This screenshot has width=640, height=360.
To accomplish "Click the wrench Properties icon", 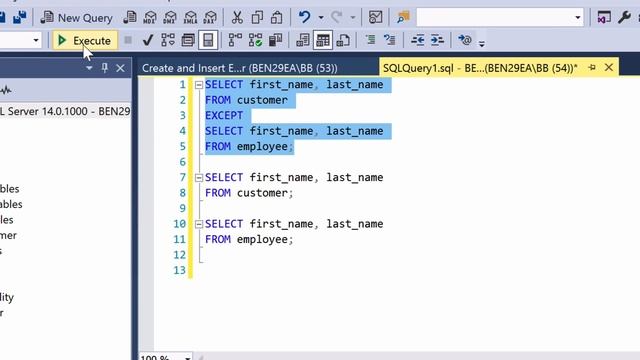I will click(x=624, y=17).
